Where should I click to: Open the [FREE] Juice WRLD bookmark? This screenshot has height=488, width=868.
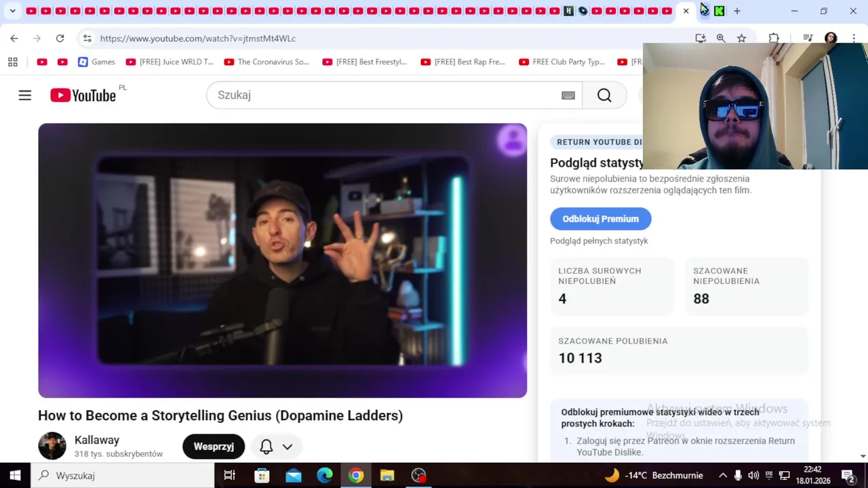[x=170, y=62]
